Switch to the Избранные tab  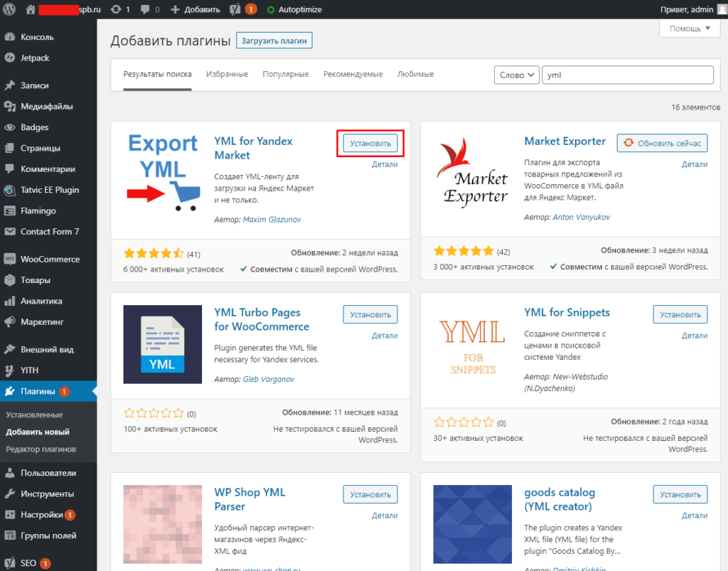tap(227, 74)
